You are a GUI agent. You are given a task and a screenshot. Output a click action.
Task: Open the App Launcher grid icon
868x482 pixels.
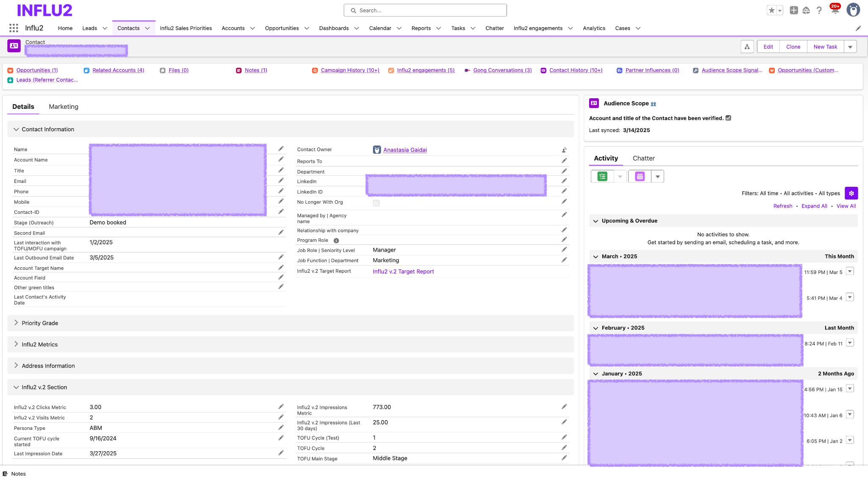click(x=14, y=28)
